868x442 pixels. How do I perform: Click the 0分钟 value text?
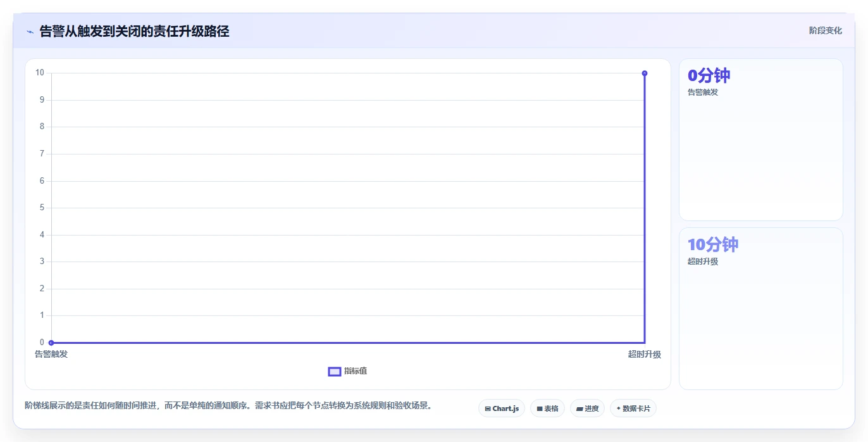[x=709, y=75]
